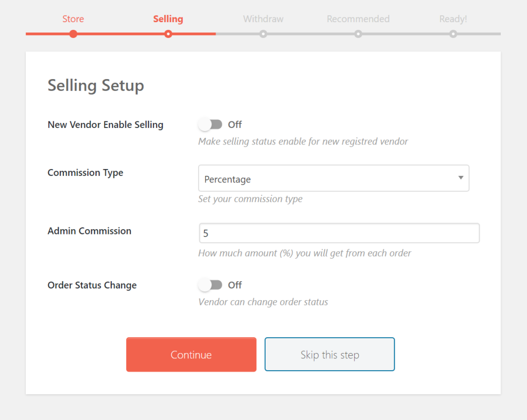Switch to the Withdraw step
This screenshot has height=420, width=527.
[x=263, y=19]
